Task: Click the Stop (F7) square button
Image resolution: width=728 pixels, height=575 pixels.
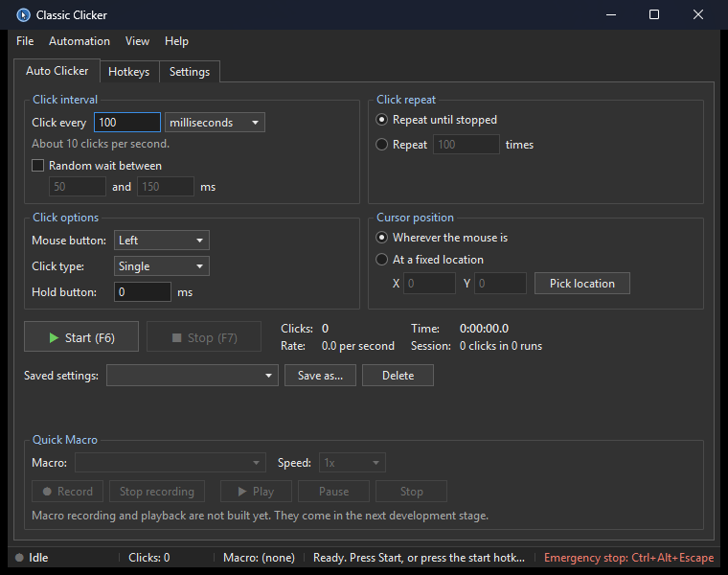Action: [204, 337]
